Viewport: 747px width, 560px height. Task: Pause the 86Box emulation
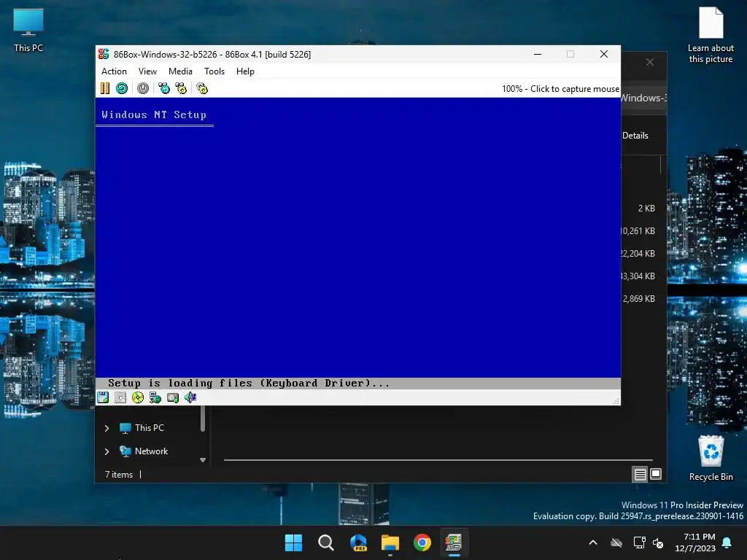tap(105, 88)
